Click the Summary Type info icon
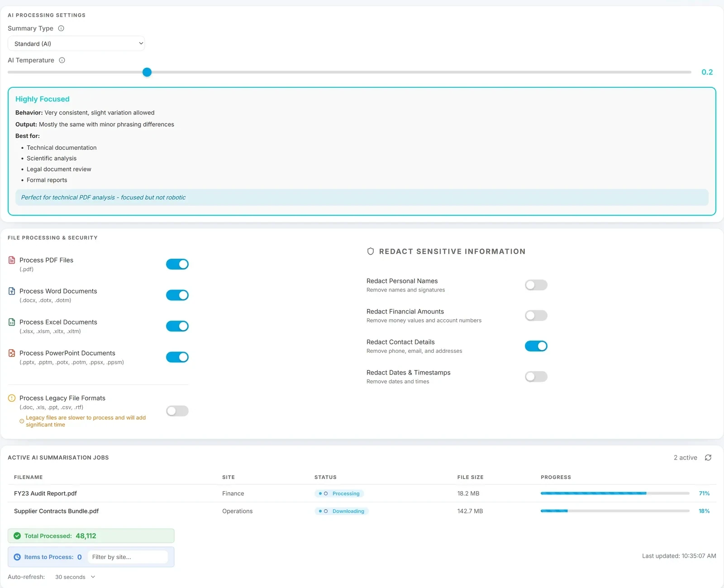Image resolution: width=724 pixels, height=588 pixels. (x=61, y=28)
